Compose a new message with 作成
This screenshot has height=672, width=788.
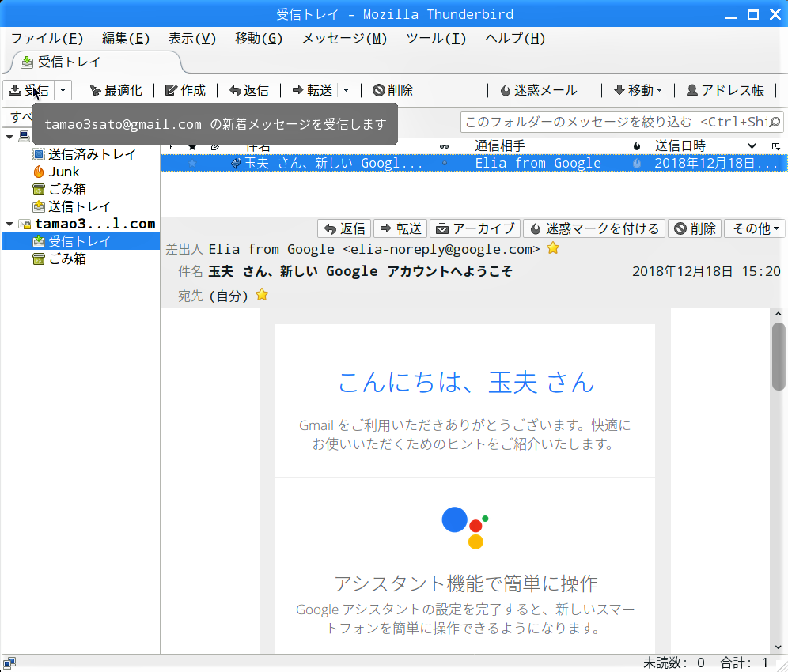pos(185,90)
